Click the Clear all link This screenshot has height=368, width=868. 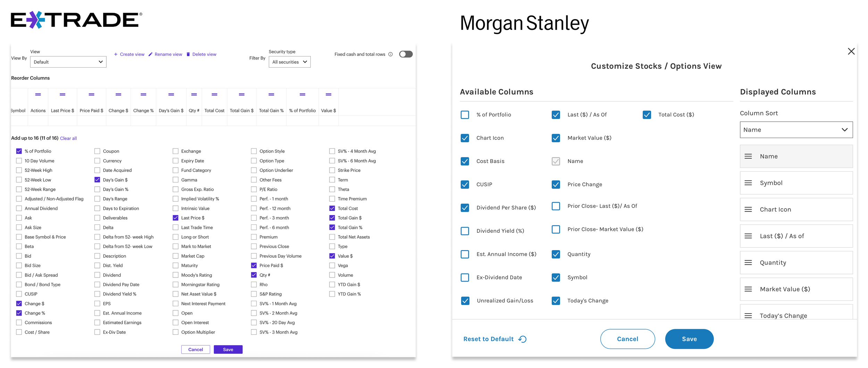point(68,138)
